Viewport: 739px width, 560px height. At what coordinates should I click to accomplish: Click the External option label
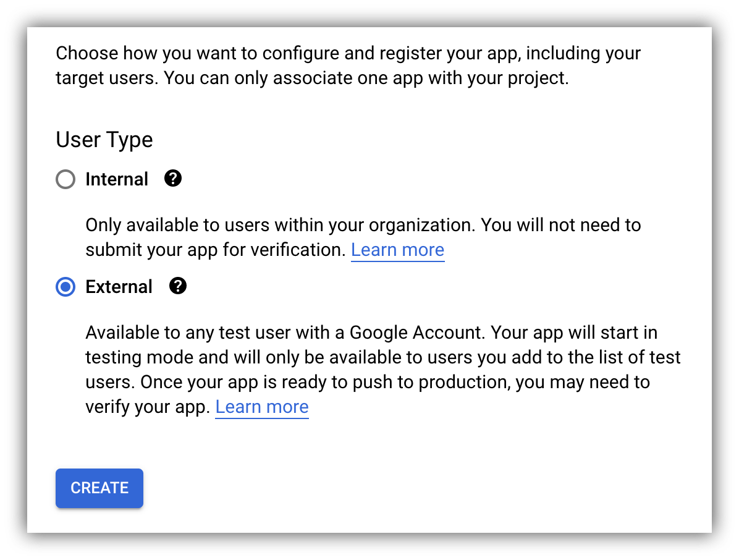click(x=119, y=287)
